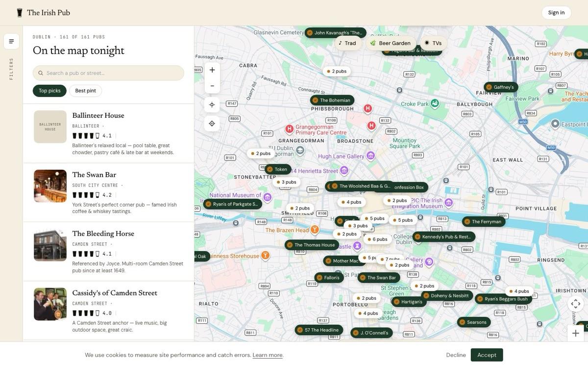This screenshot has height=368, width=588.
Task: Open the Learn more cookie link
Action: pos(268,355)
